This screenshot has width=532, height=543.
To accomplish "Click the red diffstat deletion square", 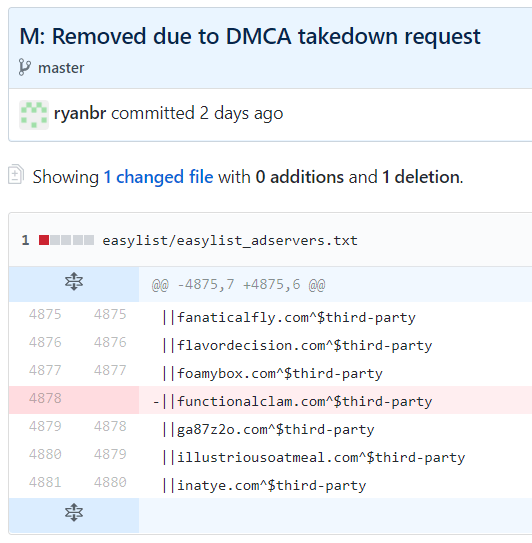I will click(44, 240).
